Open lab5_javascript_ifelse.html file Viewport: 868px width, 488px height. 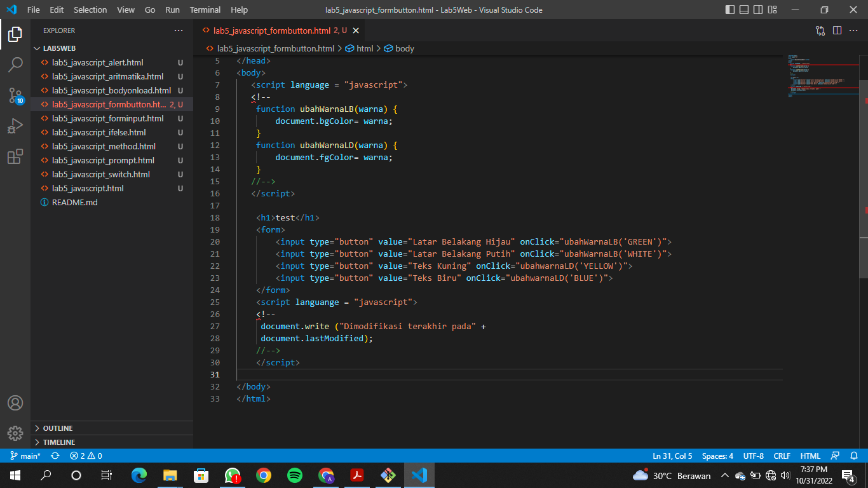112,132
